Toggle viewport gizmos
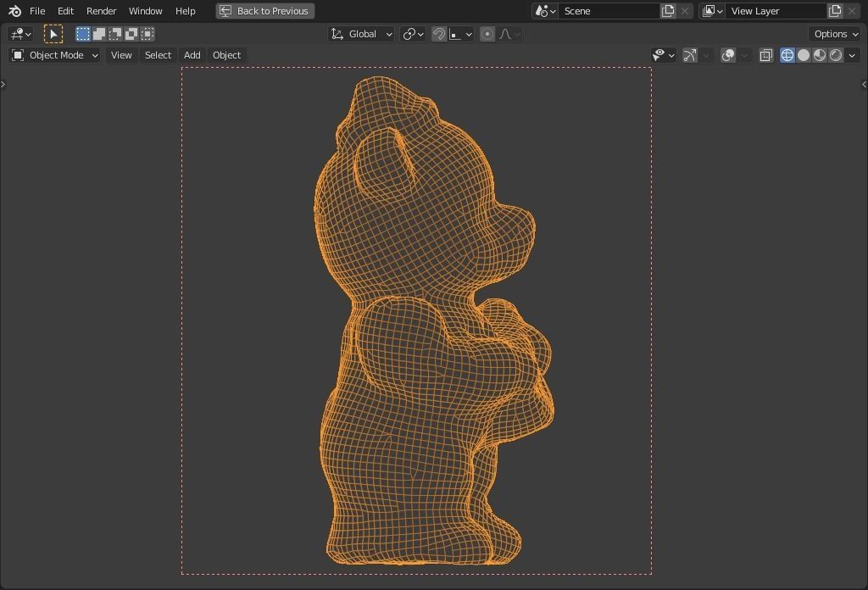The width and height of the screenshot is (868, 590). (690, 55)
